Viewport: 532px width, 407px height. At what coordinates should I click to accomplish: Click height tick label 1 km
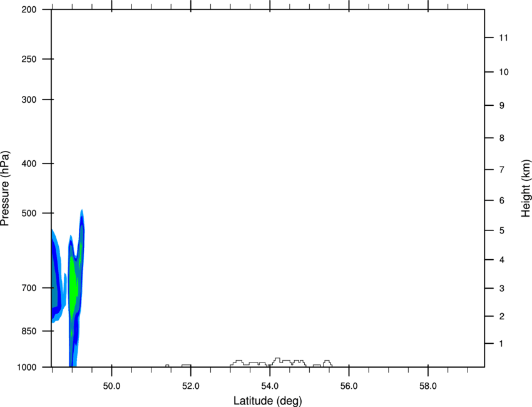(501, 344)
